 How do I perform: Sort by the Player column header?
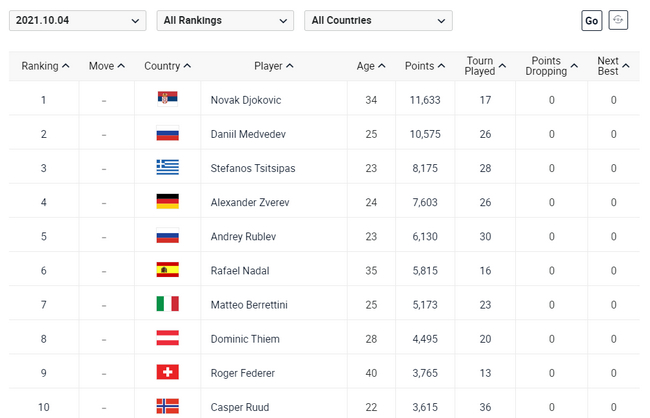click(274, 66)
